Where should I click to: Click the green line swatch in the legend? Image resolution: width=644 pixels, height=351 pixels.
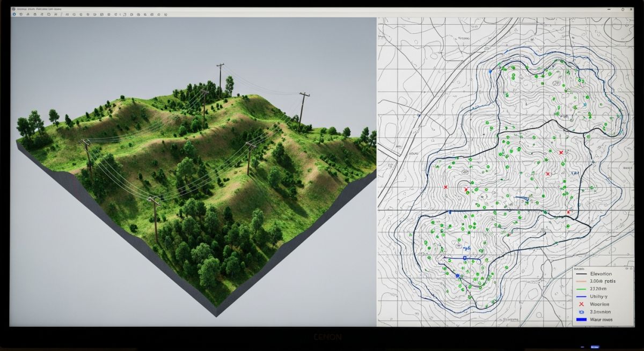pos(581,289)
